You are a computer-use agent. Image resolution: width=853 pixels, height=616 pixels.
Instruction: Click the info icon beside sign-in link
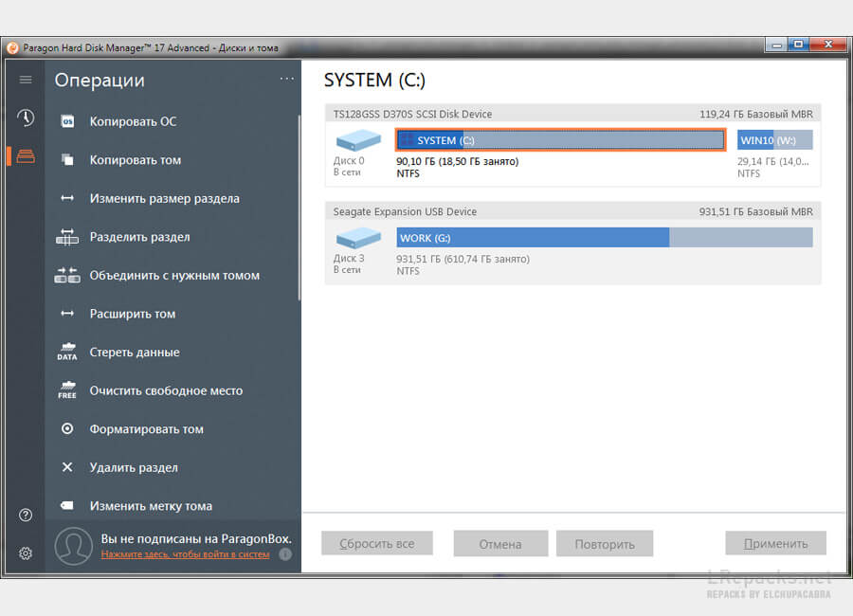[x=285, y=554]
